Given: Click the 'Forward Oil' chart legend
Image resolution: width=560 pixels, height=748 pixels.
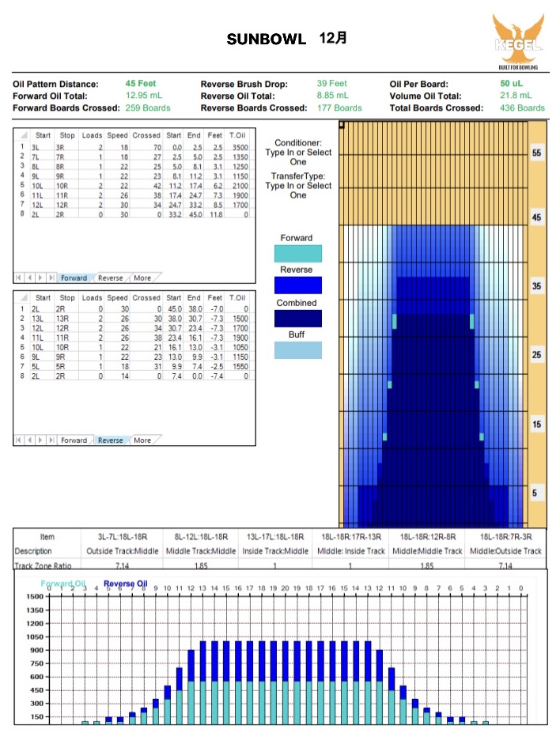Looking at the screenshot, I should pos(63,584).
